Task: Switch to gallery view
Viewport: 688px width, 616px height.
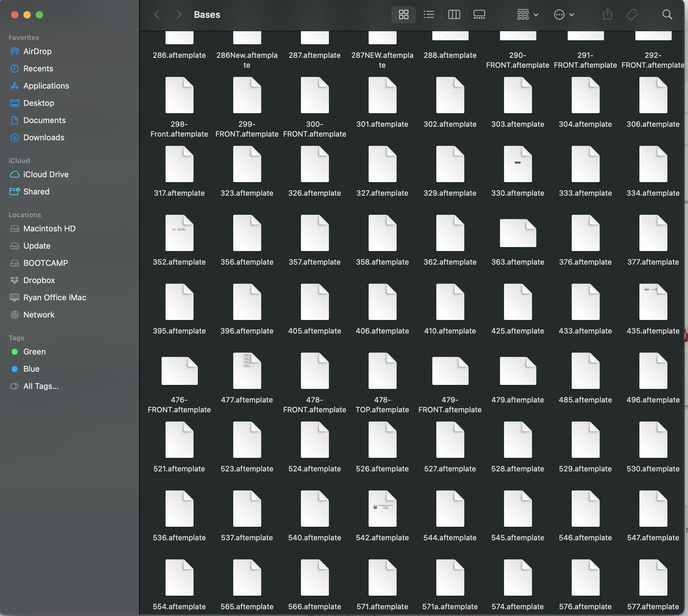Action: click(x=479, y=14)
